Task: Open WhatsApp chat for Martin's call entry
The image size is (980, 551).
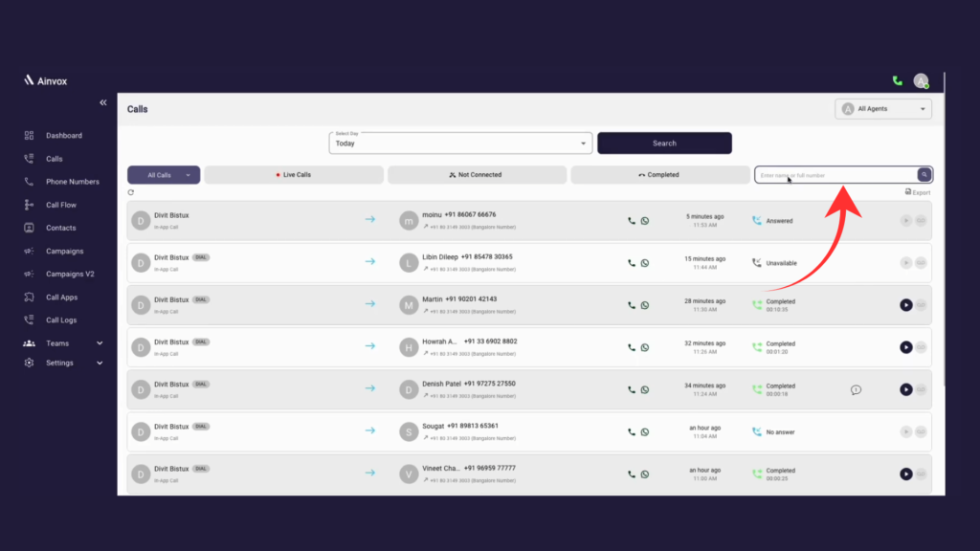Action: pyautogui.click(x=646, y=304)
